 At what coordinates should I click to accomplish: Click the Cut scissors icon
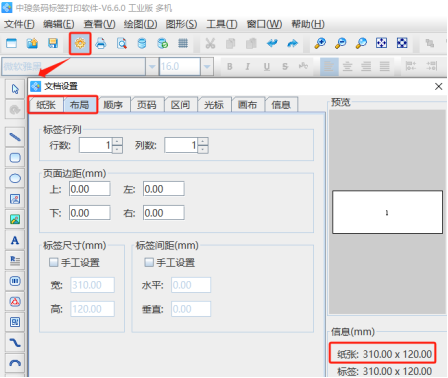pyautogui.click(x=210, y=43)
